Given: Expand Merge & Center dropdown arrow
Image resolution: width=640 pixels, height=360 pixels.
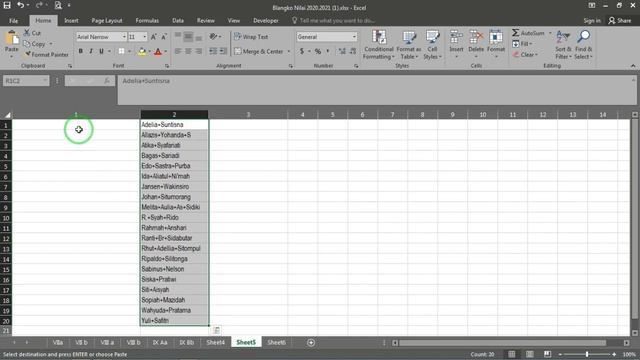Looking at the screenshot, I should click(289, 51).
